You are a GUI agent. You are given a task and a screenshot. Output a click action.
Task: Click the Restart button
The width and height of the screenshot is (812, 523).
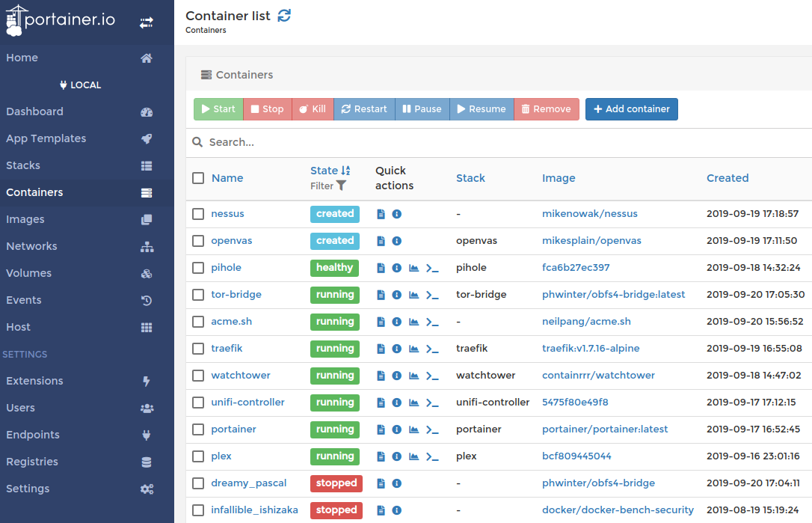tap(365, 109)
